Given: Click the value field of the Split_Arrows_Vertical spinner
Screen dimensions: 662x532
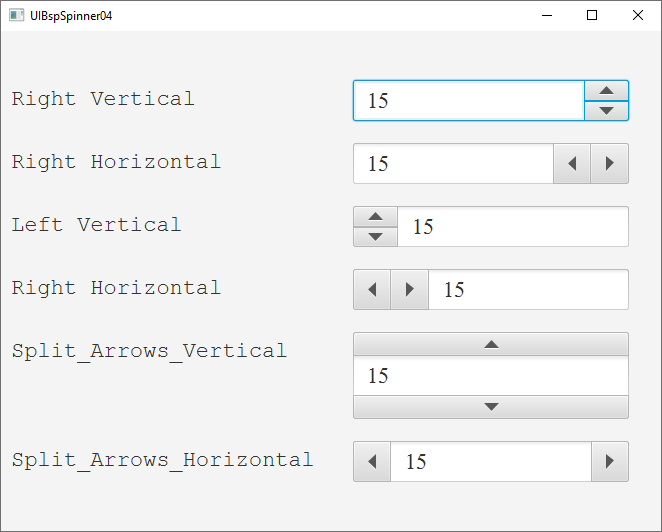Looking at the screenshot, I should [490, 376].
